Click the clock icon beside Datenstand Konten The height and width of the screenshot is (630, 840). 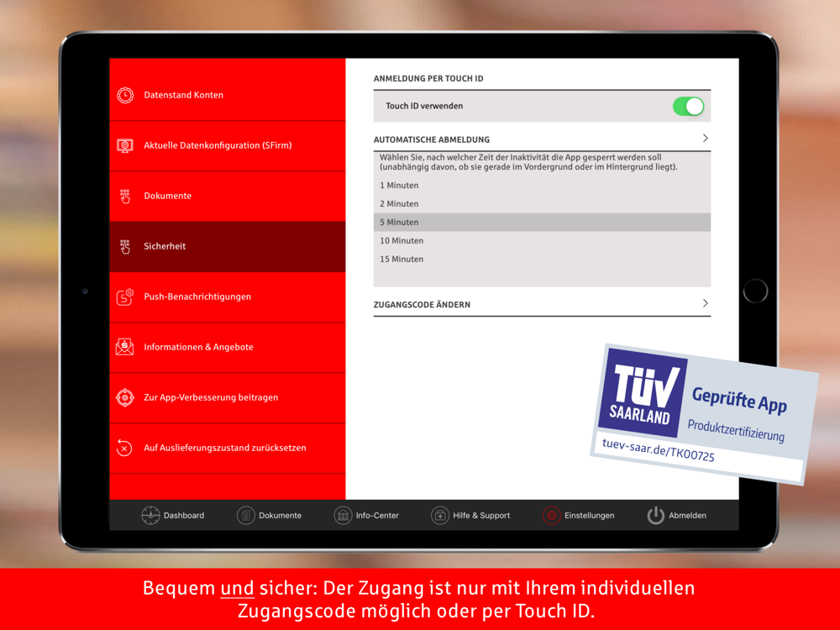coord(125,96)
